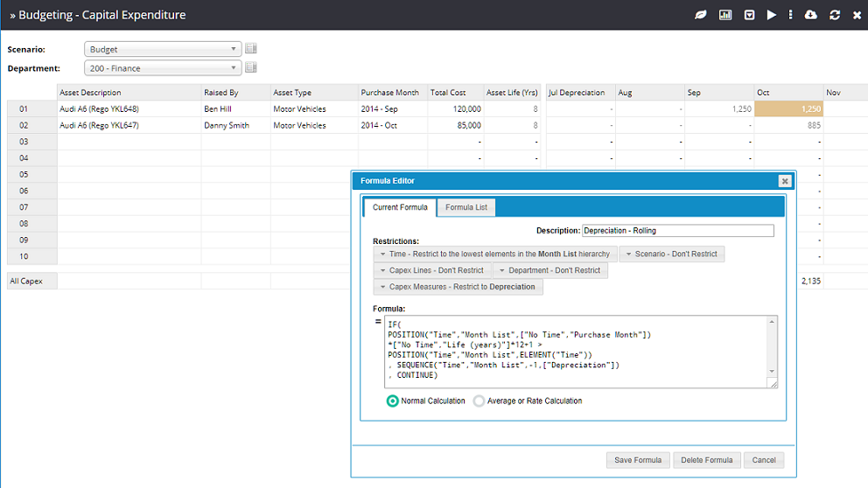Click the boxed down-arrow icon in header

749,15
